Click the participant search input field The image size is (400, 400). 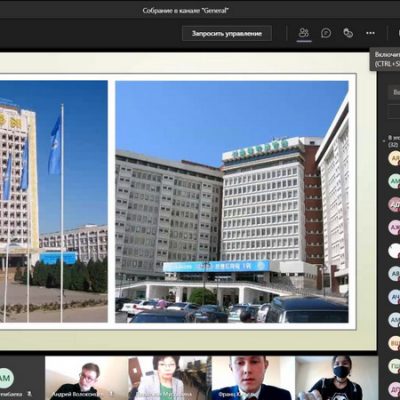click(394, 92)
